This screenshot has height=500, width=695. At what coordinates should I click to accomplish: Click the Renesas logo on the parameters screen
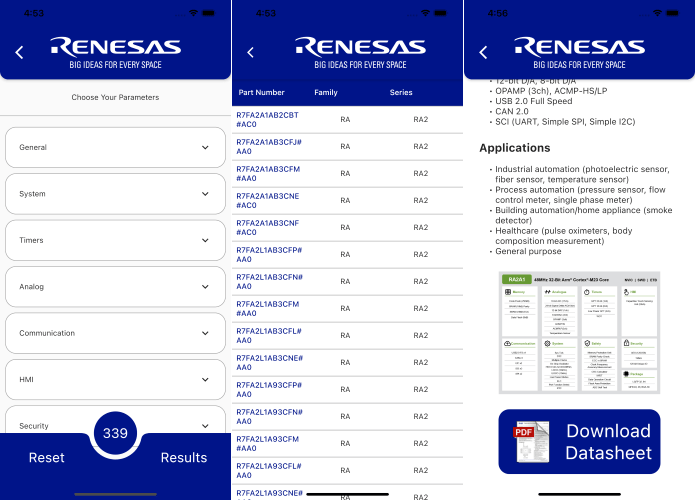[115, 53]
